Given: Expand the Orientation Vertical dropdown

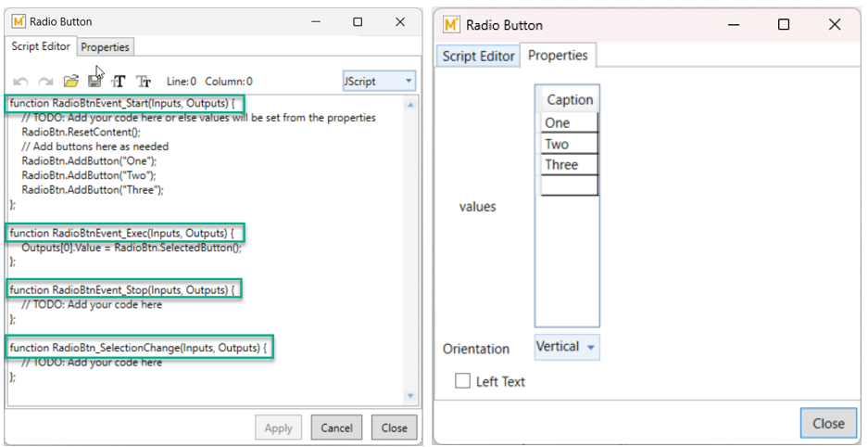Looking at the screenshot, I should pyautogui.click(x=567, y=347).
